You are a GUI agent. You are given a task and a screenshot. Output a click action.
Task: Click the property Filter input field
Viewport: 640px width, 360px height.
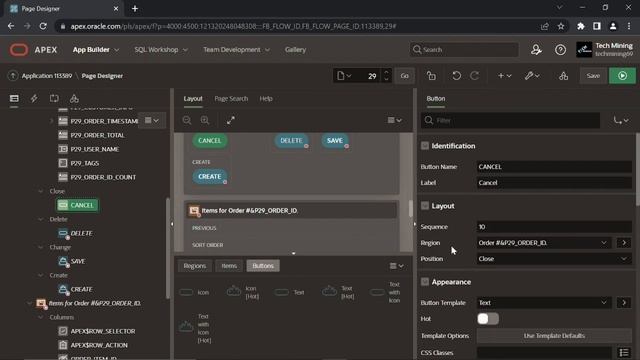pos(510,120)
